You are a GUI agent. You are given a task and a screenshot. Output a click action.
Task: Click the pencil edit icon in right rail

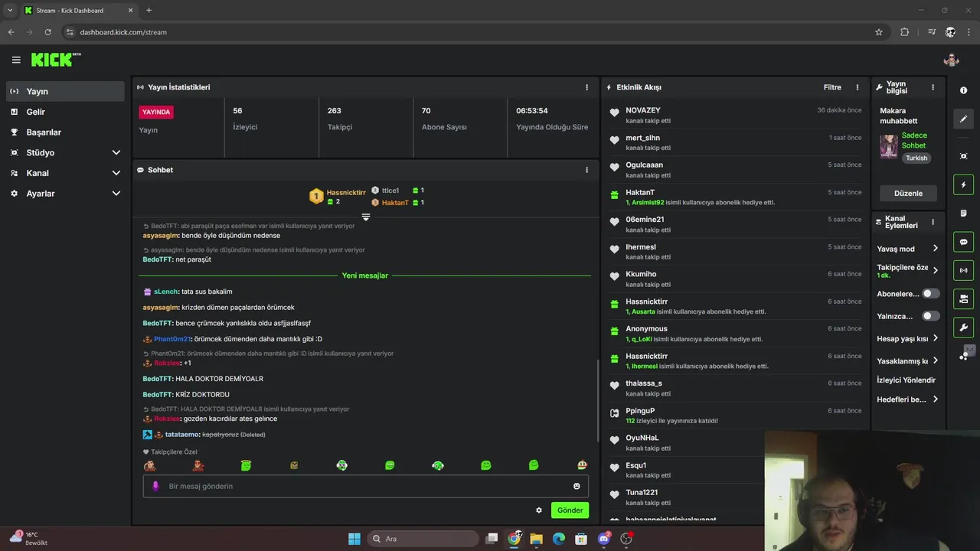(963, 119)
